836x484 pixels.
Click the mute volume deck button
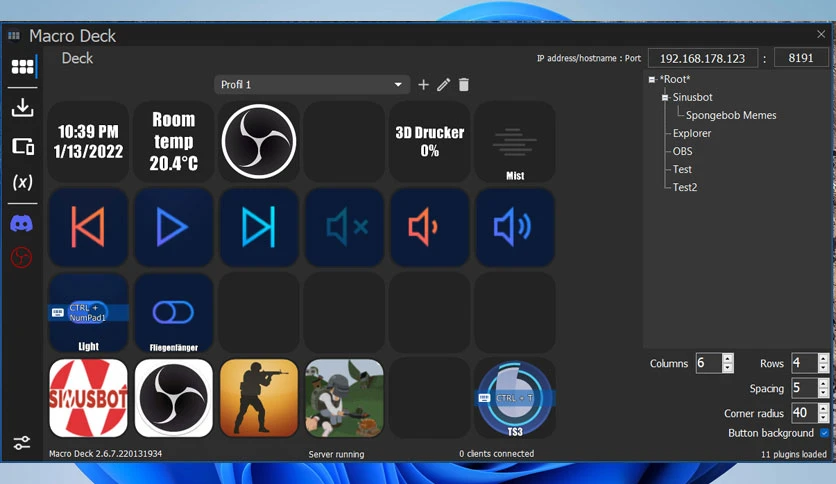coord(344,227)
